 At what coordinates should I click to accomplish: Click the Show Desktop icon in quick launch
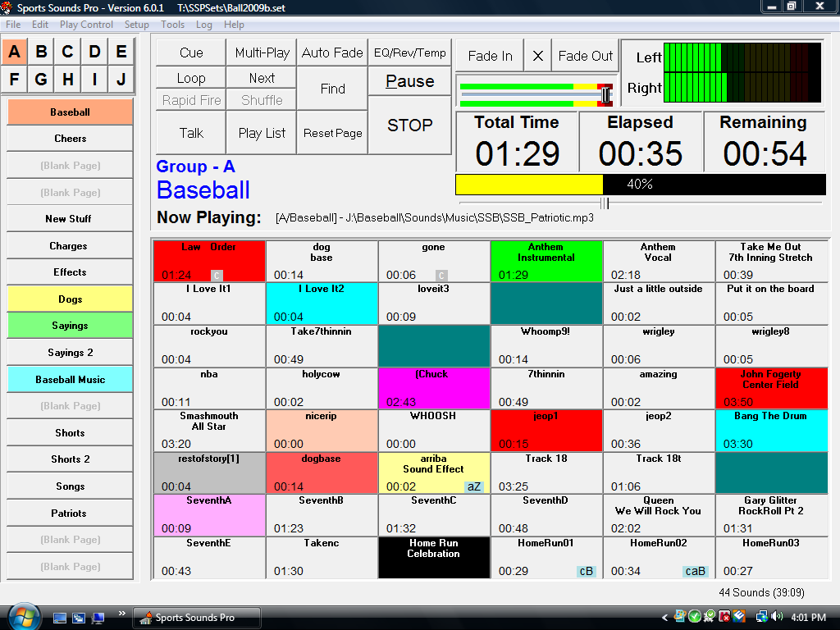(x=60, y=617)
